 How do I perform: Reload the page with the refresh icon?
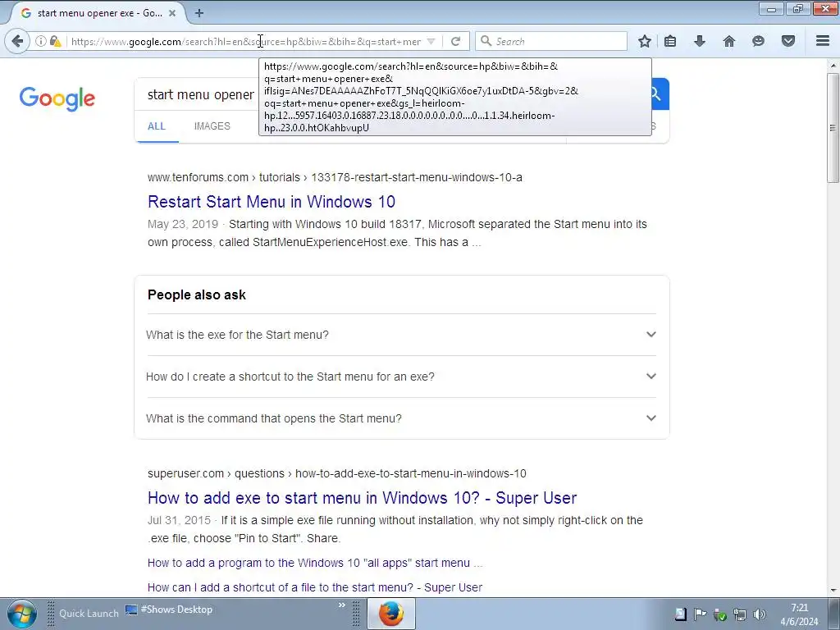(x=456, y=41)
